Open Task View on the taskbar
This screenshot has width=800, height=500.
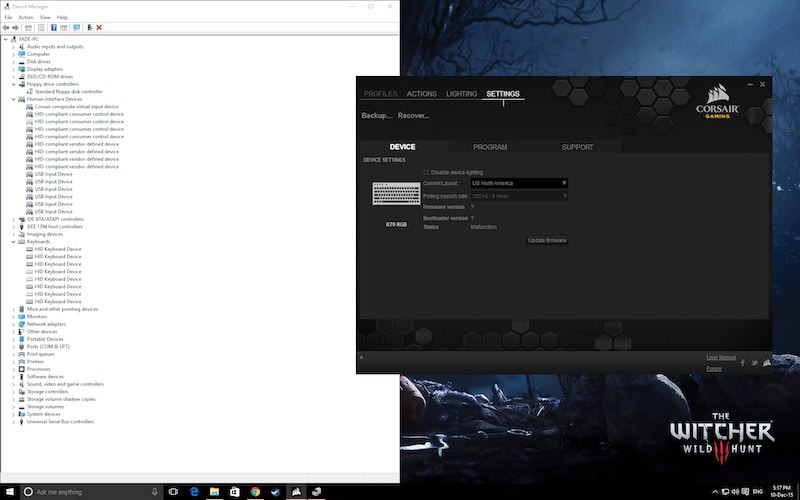[x=173, y=492]
